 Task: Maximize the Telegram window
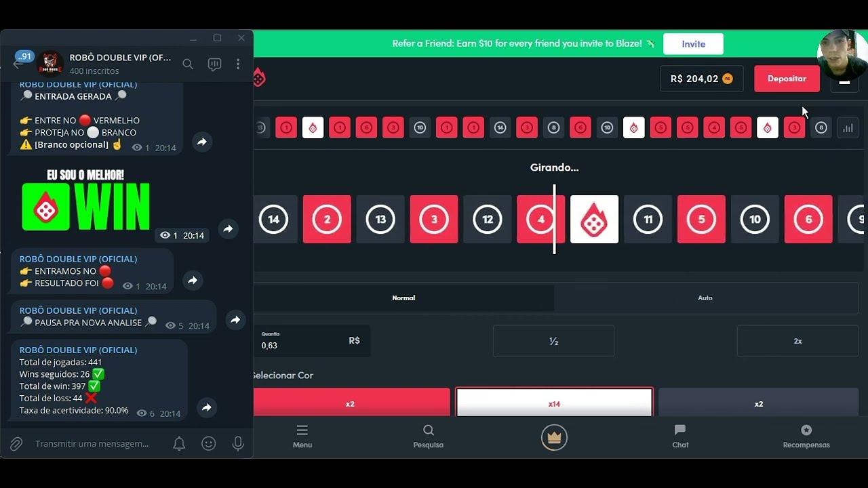217,38
